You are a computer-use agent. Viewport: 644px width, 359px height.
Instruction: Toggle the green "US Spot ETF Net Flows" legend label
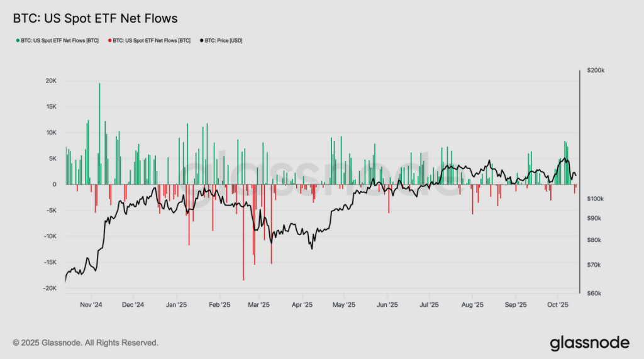click(x=59, y=41)
